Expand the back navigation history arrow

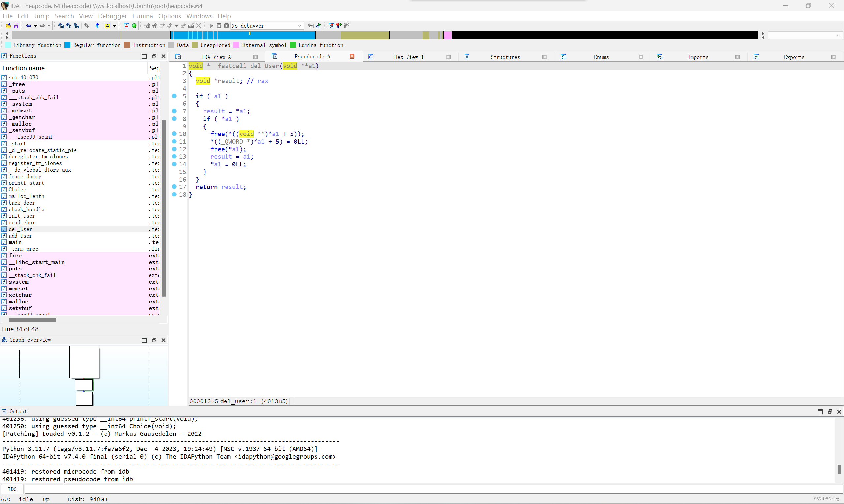point(35,26)
